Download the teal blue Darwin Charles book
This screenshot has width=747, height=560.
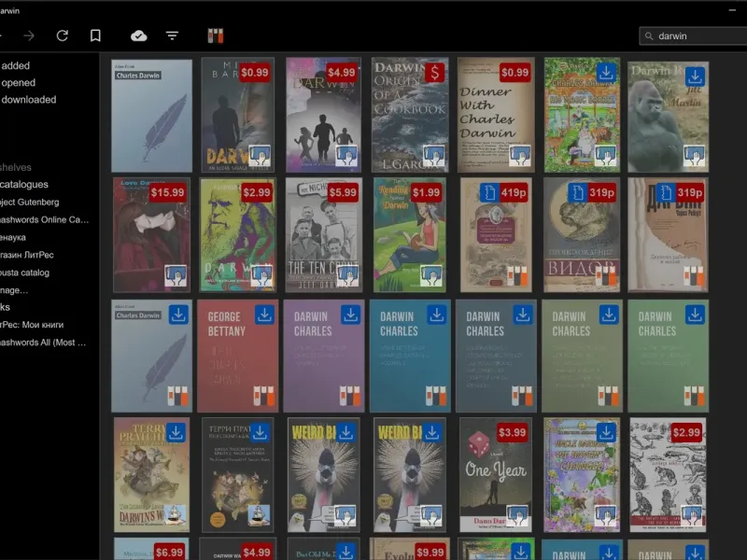[x=437, y=315]
